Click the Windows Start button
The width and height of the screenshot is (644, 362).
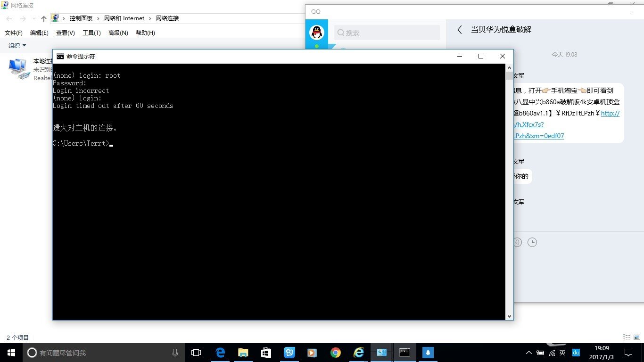click(11, 353)
